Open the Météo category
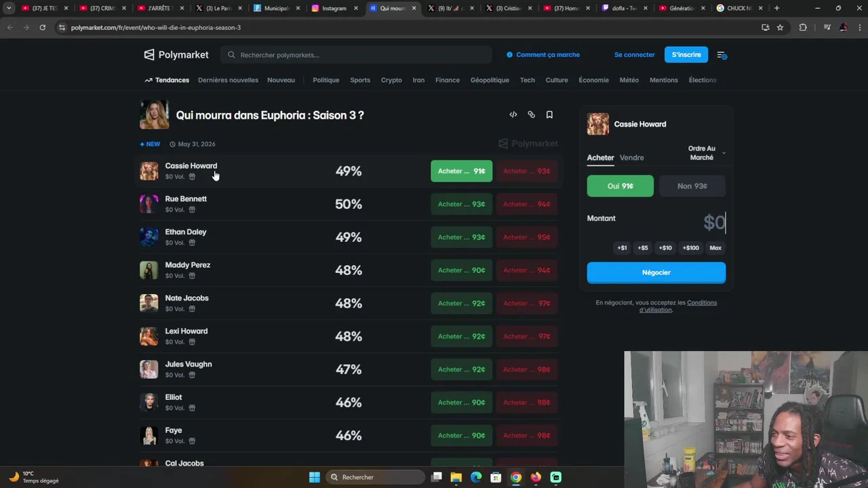The width and height of the screenshot is (868, 488). [x=629, y=80]
